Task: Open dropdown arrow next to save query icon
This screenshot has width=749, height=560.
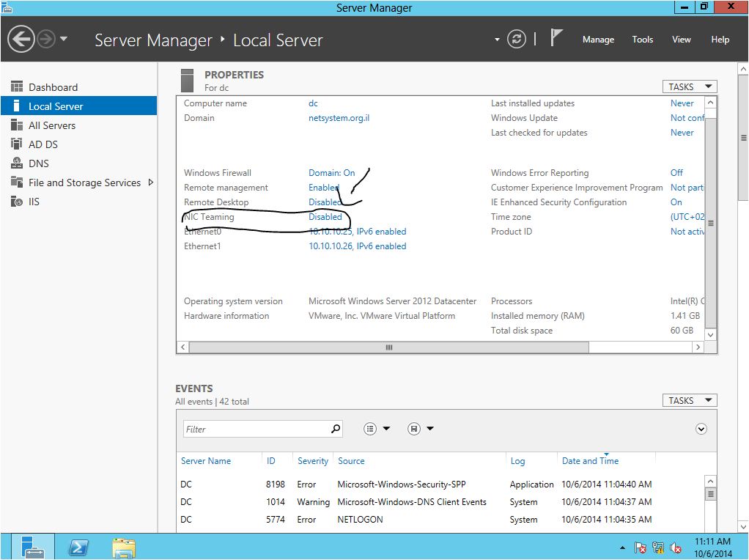Action: pos(430,429)
